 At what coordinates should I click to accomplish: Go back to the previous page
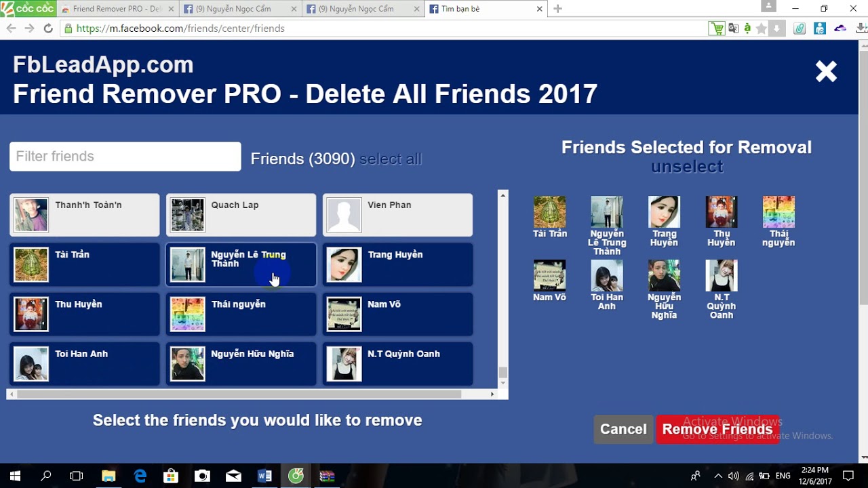11,28
